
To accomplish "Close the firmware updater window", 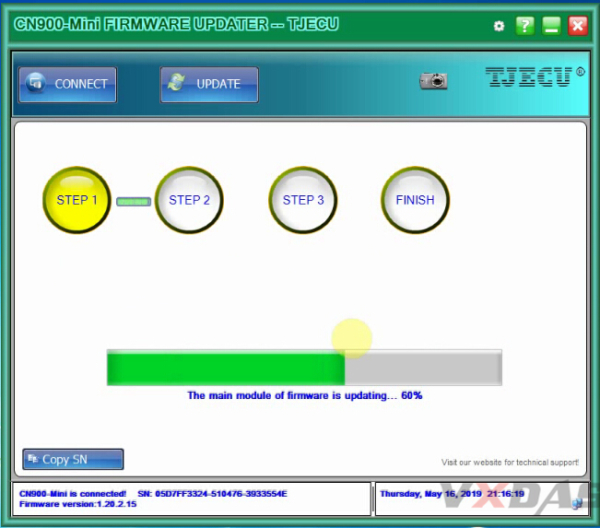I will (x=578, y=26).
